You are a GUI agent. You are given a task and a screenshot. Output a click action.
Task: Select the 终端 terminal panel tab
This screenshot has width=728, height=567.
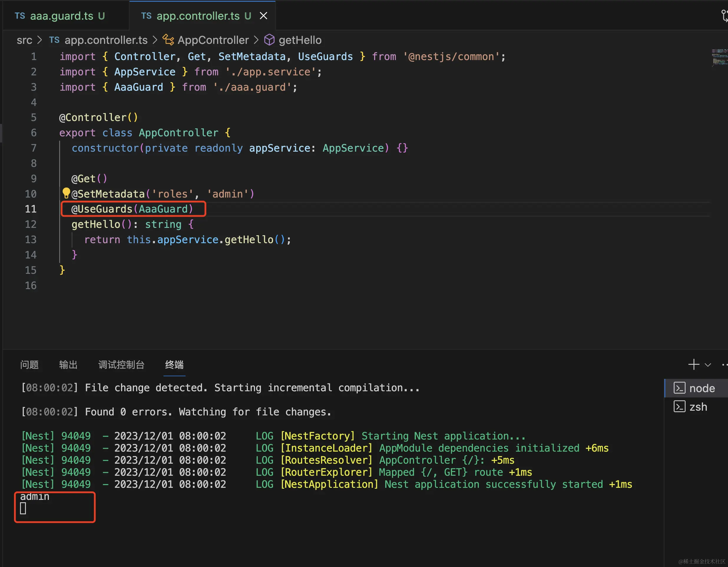pos(174,364)
